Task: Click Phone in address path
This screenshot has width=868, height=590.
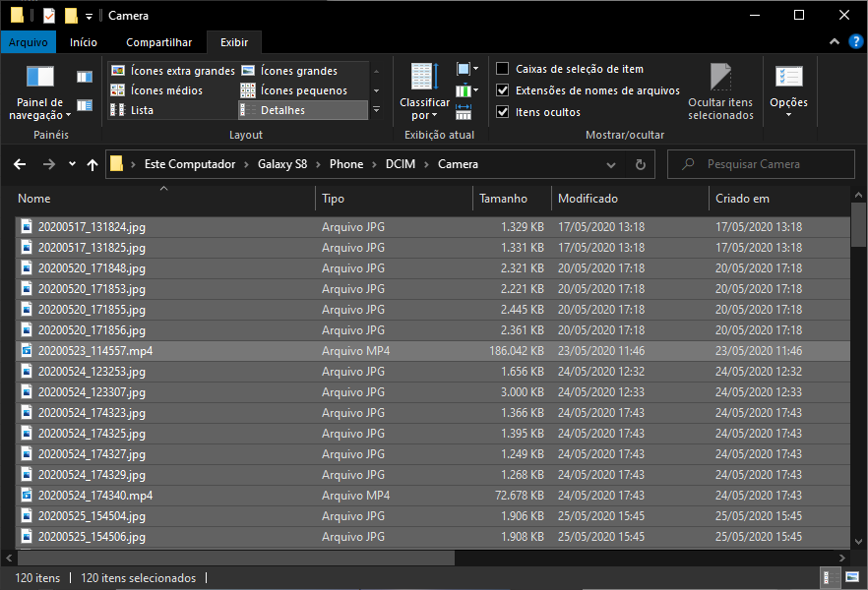Action: click(346, 164)
